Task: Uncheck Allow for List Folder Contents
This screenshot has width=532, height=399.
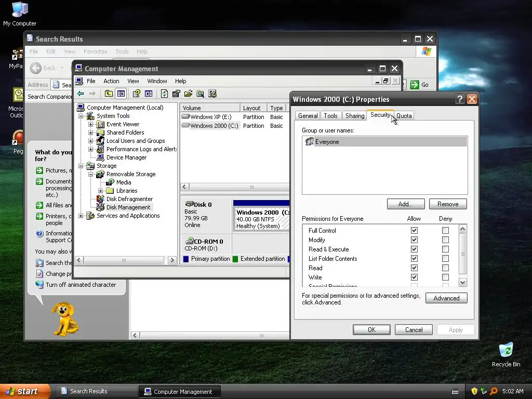Action: (414, 259)
